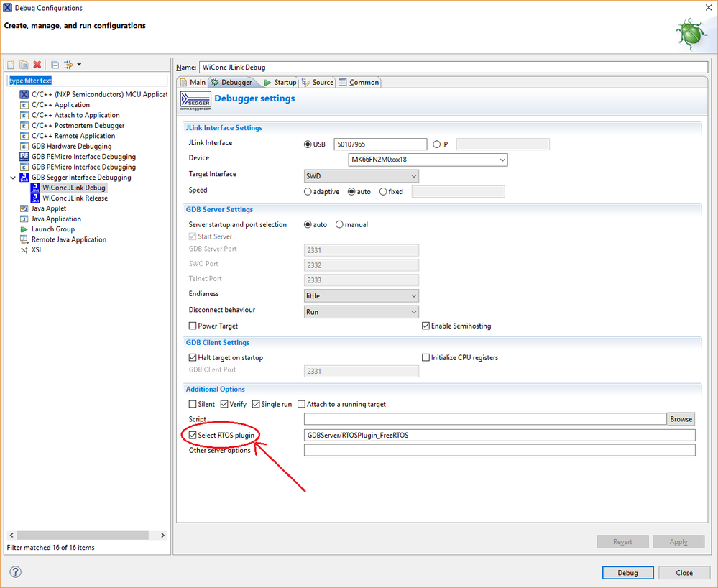Select the IP JLink interface radio button
This screenshot has height=588, width=718.
[436, 144]
